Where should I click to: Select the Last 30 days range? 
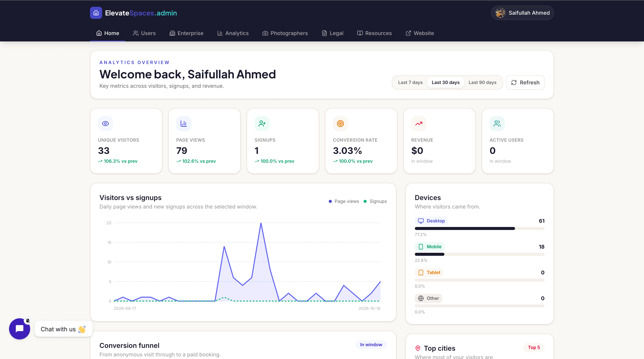coord(446,82)
